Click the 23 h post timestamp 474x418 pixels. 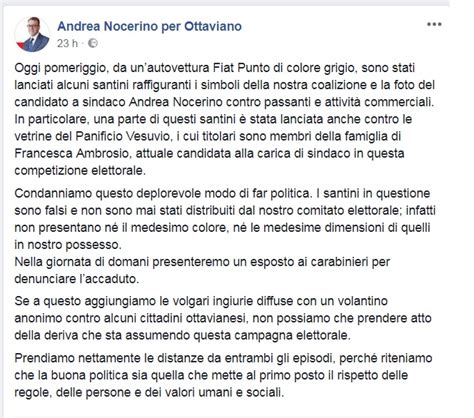point(67,43)
